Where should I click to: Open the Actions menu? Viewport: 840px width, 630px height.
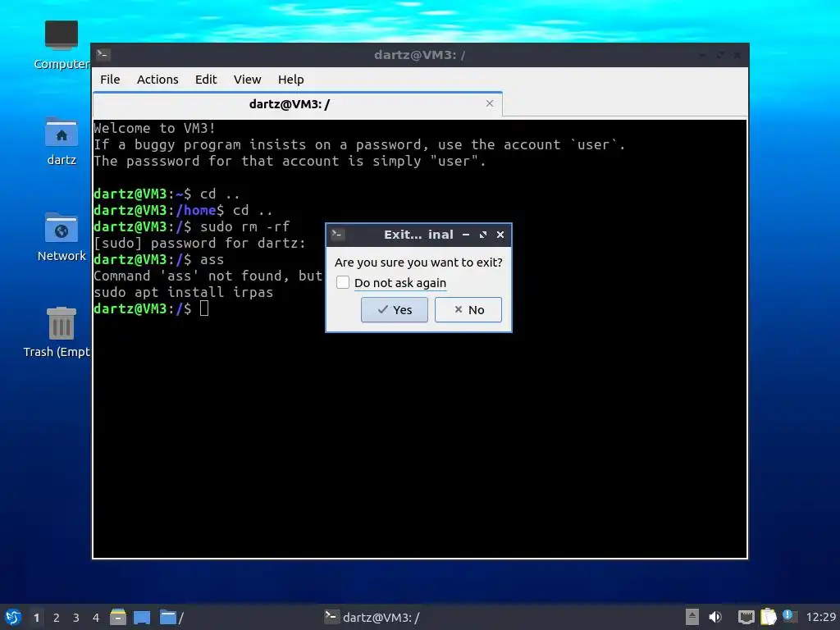(157, 80)
